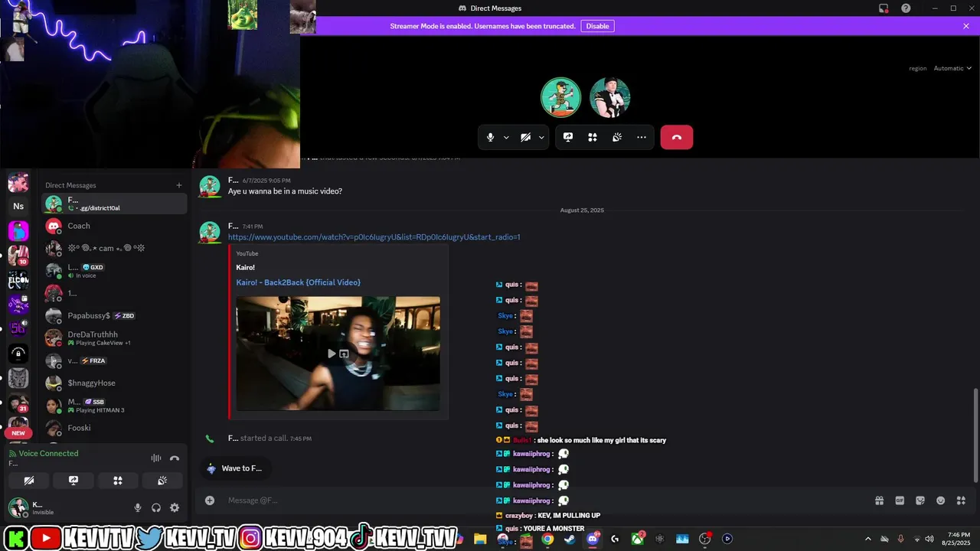This screenshot has height=551, width=980.
Task: Open the YouTube link in chat
Action: (374, 237)
